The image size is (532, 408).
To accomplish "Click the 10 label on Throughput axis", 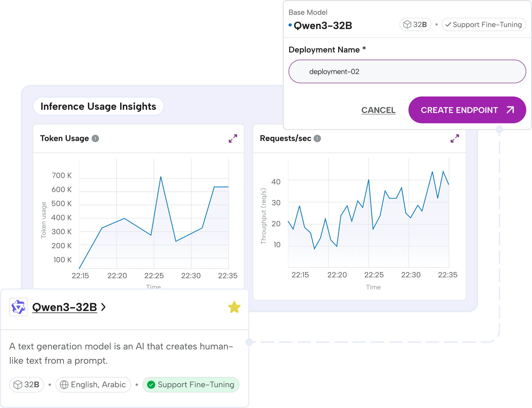I will [277, 245].
